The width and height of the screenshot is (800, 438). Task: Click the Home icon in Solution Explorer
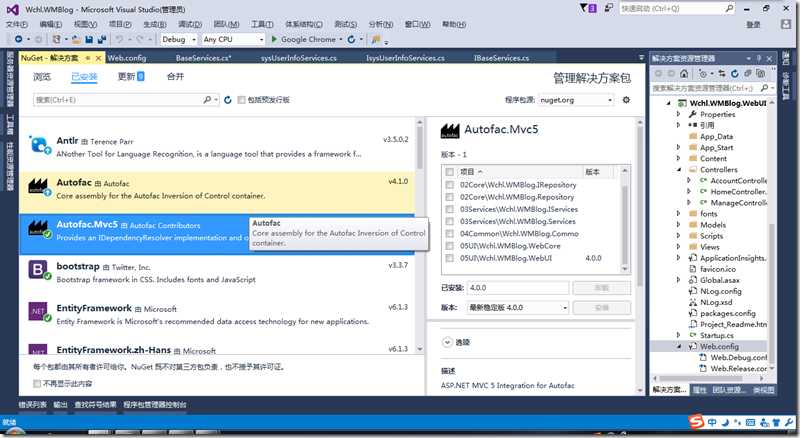tap(684, 74)
